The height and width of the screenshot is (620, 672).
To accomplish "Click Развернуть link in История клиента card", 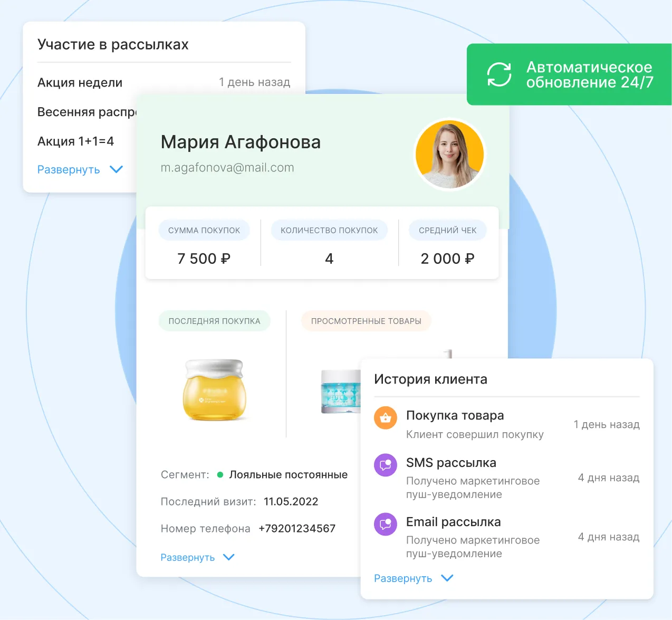I will tap(403, 578).
